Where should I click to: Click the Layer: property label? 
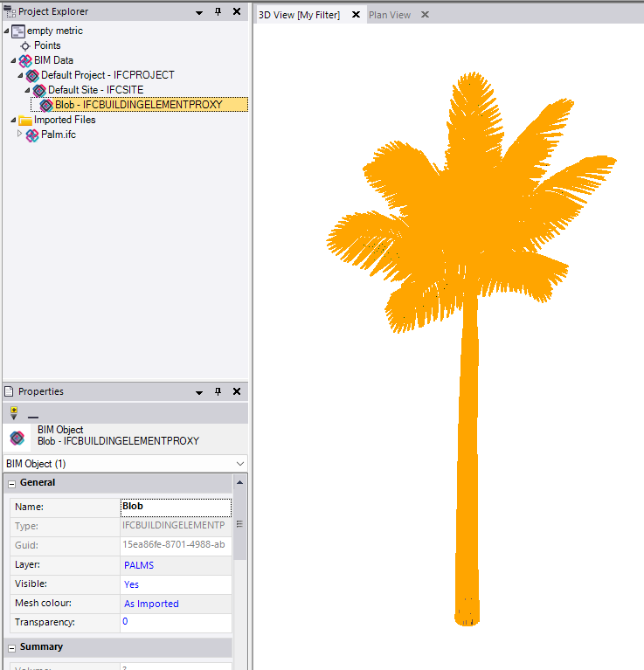[27, 564]
